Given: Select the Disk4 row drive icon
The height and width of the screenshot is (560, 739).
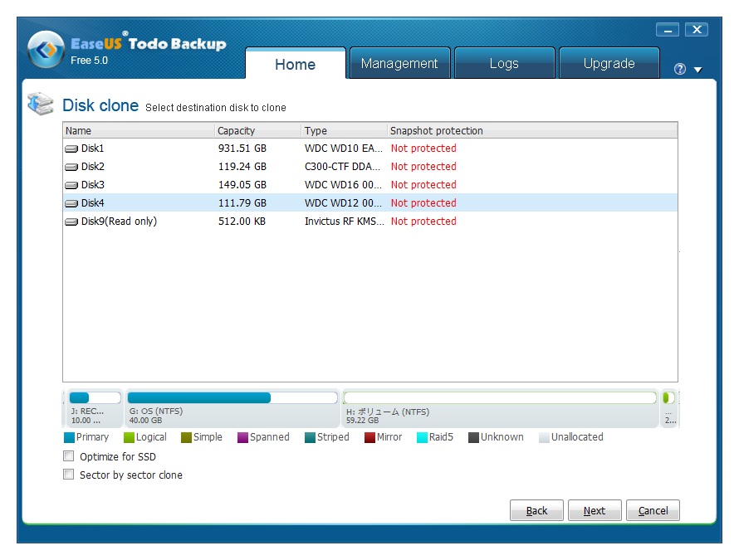Looking at the screenshot, I should [71, 203].
